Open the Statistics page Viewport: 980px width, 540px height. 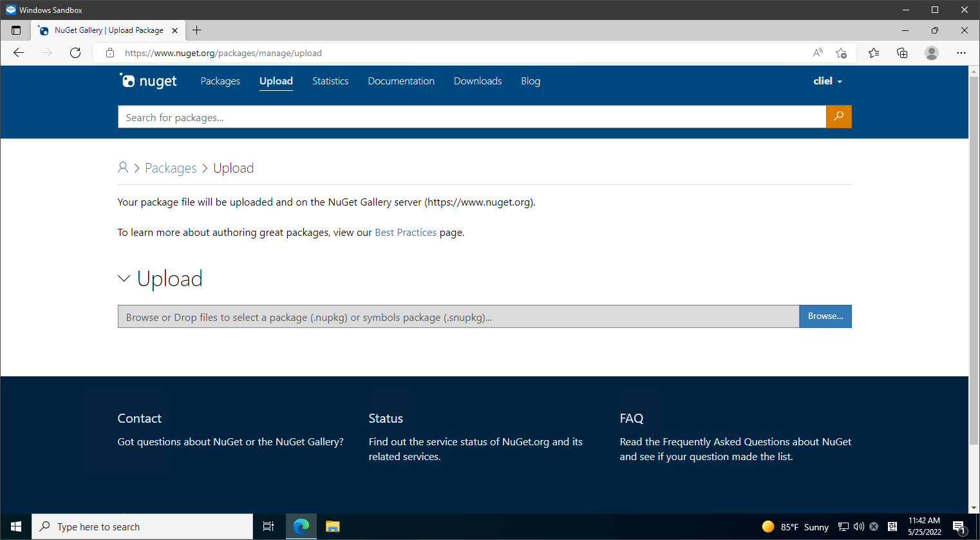[x=330, y=81]
